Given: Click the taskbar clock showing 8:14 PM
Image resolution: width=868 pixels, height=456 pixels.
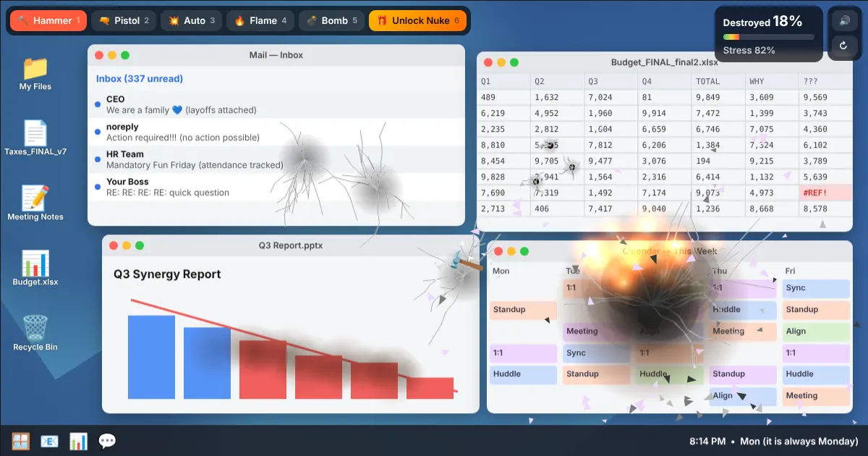Looking at the screenshot, I should [707, 441].
